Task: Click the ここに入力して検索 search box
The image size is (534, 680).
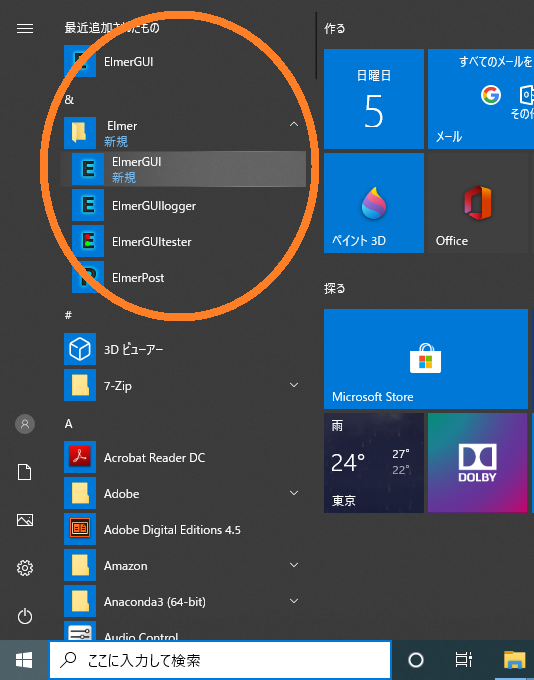Action: pos(220,660)
